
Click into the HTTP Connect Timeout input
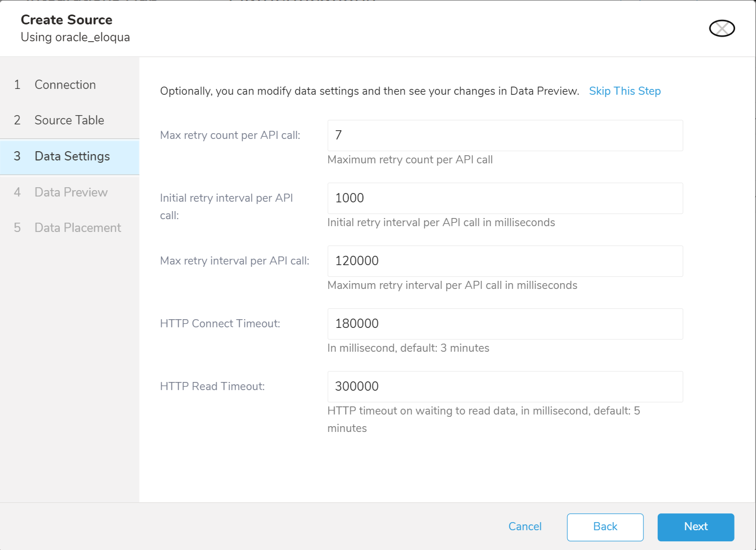pyautogui.click(x=504, y=324)
